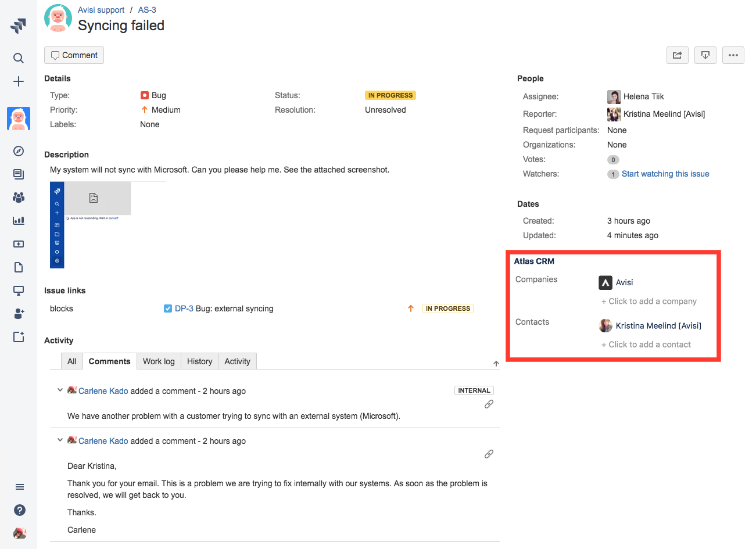Click the assignee name Helena Tiik
Image resolution: width=756 pixels, height=549 pixels.
tap(644, 96)
